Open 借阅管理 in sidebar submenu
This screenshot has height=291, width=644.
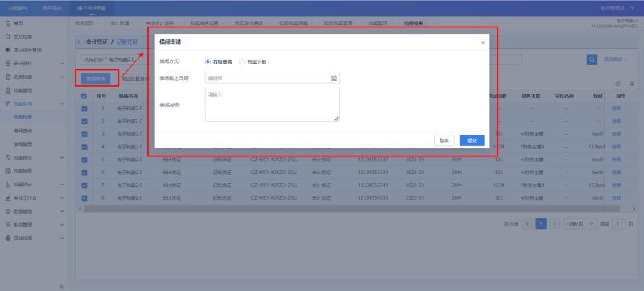(x=23, y=144)
